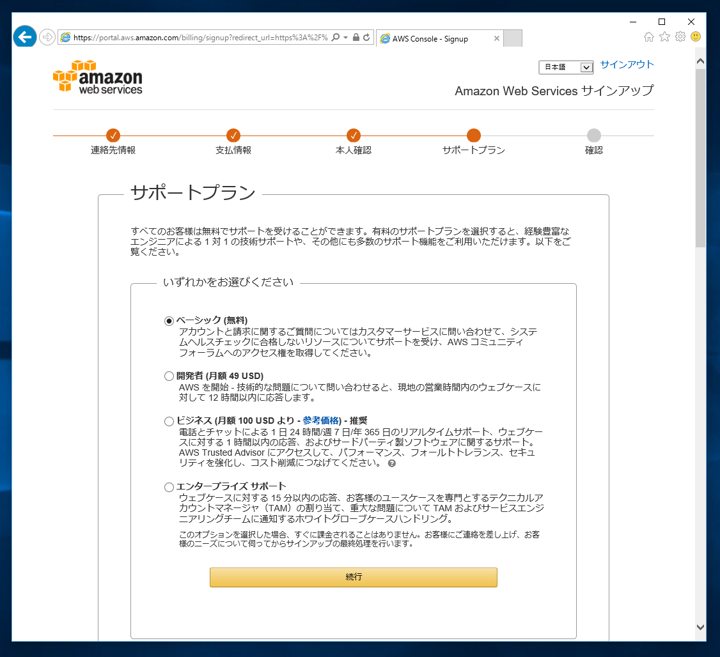
Task: Click the 連絡先情報 step checkmark
Action: [x=113, y=135]
